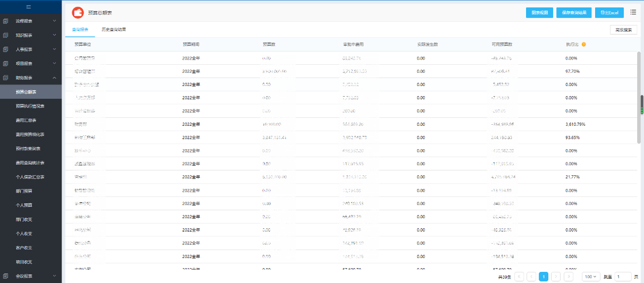Click the 高级搜索 button
The height and width of the screenshot is (283, 644).
[x=623, y=30]
